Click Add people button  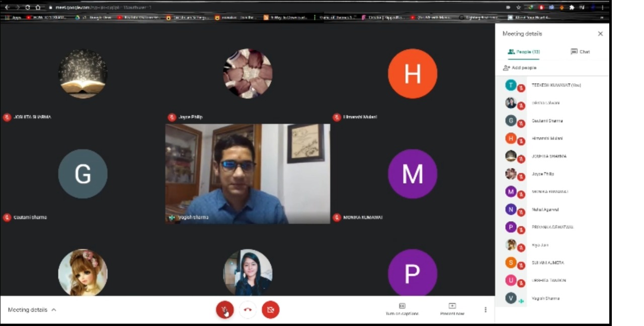(x=520, y=68)
